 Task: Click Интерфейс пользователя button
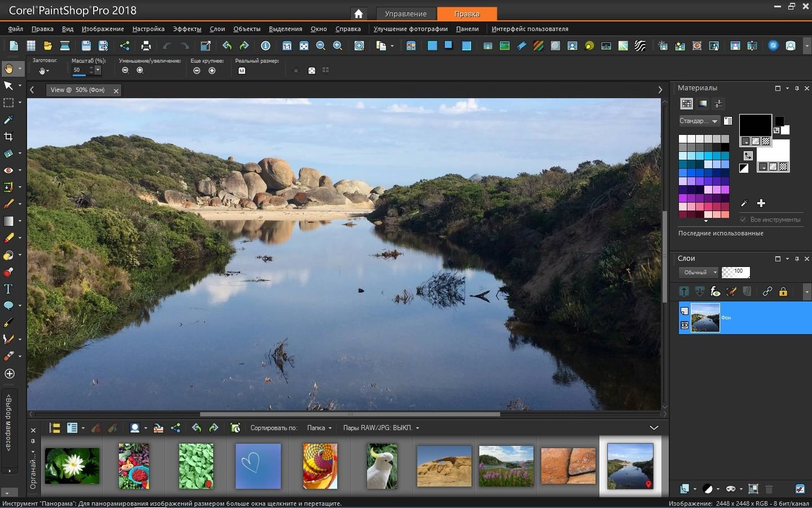530,29
